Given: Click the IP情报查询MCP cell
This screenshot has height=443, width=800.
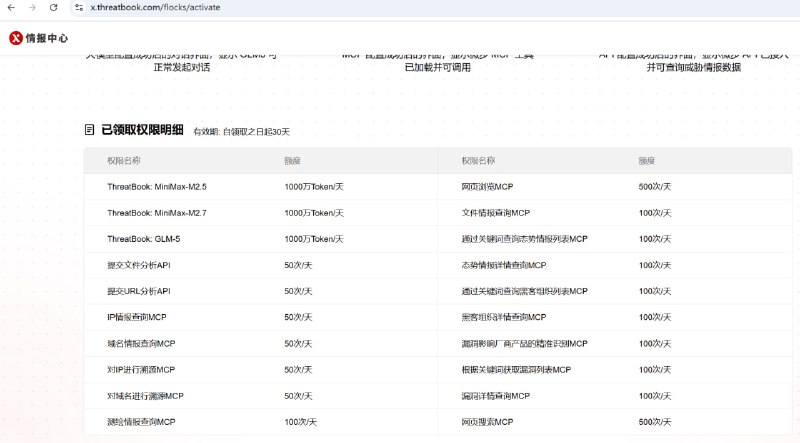Looking at the screenshot, I should click(137, 317).
